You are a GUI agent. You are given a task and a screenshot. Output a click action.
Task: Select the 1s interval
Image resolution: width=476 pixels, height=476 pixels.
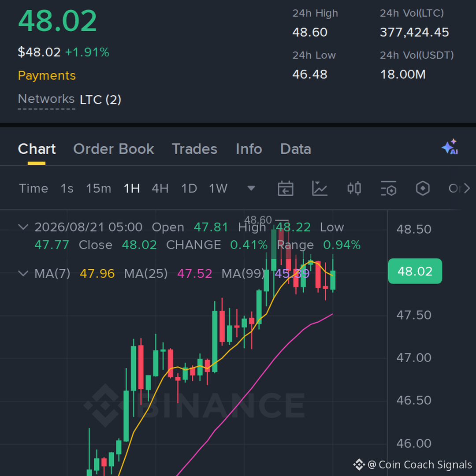(67, 189)
